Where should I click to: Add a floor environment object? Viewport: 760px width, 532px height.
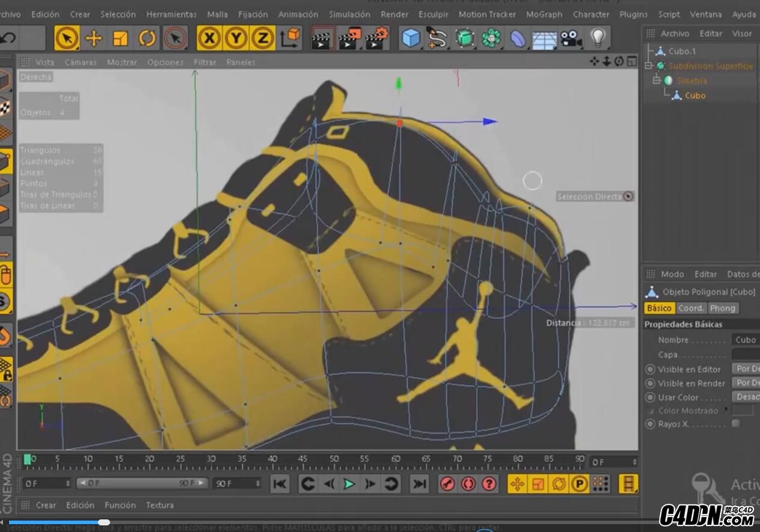pos(545,38)
